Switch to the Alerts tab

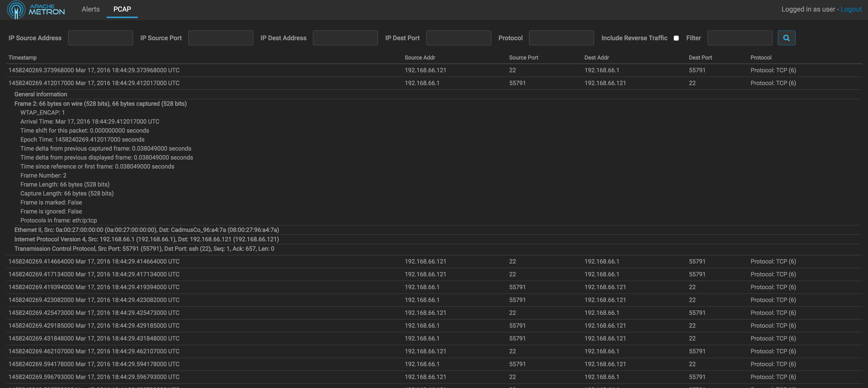pos(90,9)
